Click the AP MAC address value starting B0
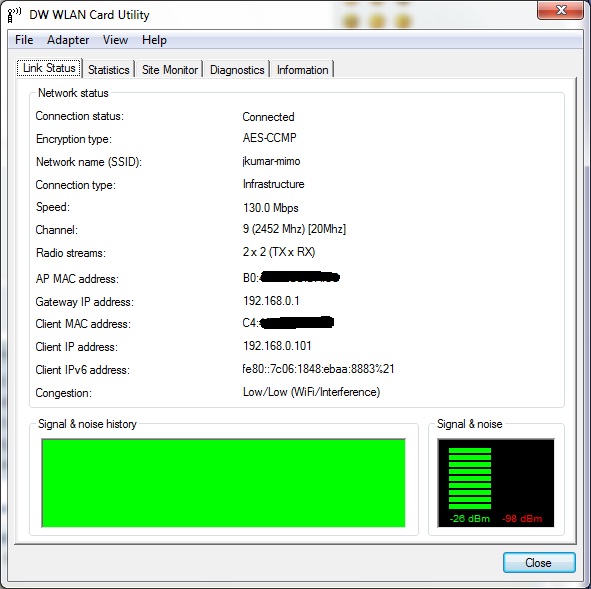The width and height of the screenshot is (591, 589). pyautogui.click(x=291, y=278)
